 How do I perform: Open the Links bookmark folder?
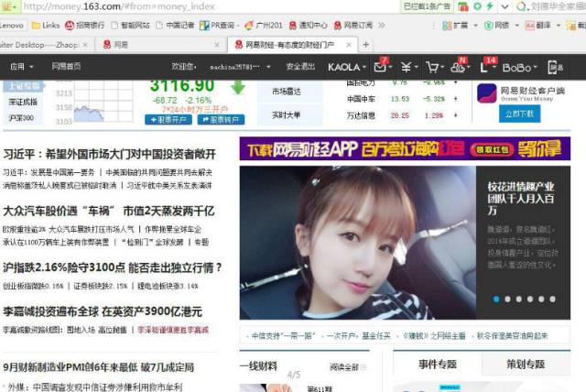pyautogui.click(x=46, y=26)
